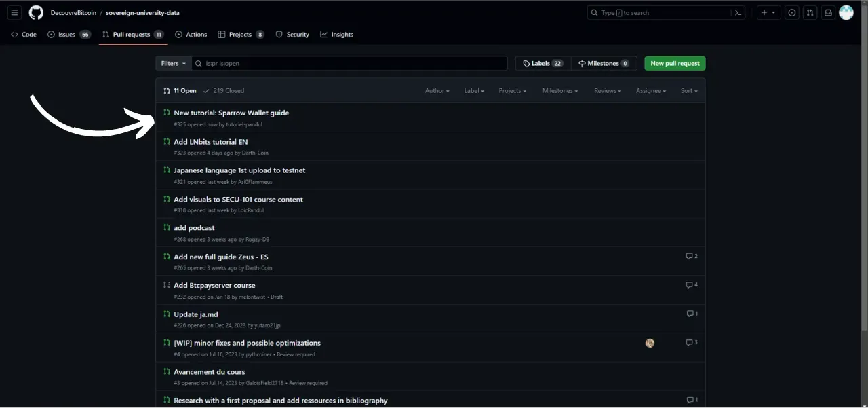Expand the Filters dropdown
Image resolution: width=868 pixels, height=408 pixels.
click(x=173, y=63)
